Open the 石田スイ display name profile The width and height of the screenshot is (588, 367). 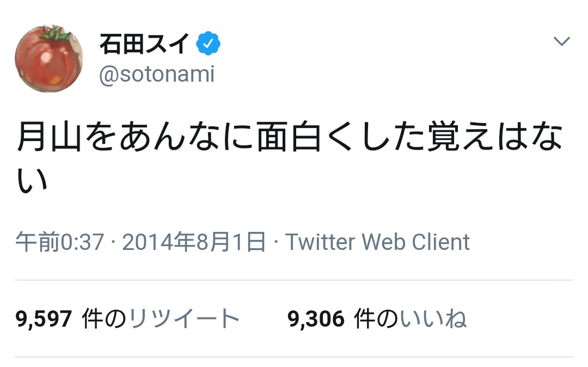tap(145, 44)
